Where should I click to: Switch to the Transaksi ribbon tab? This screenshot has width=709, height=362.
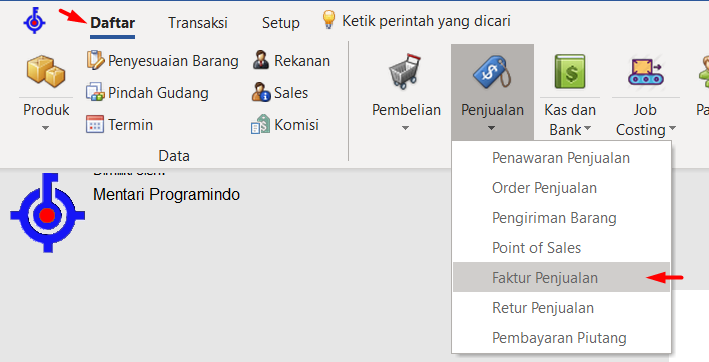pyautogui.click(x=198, y=23)
